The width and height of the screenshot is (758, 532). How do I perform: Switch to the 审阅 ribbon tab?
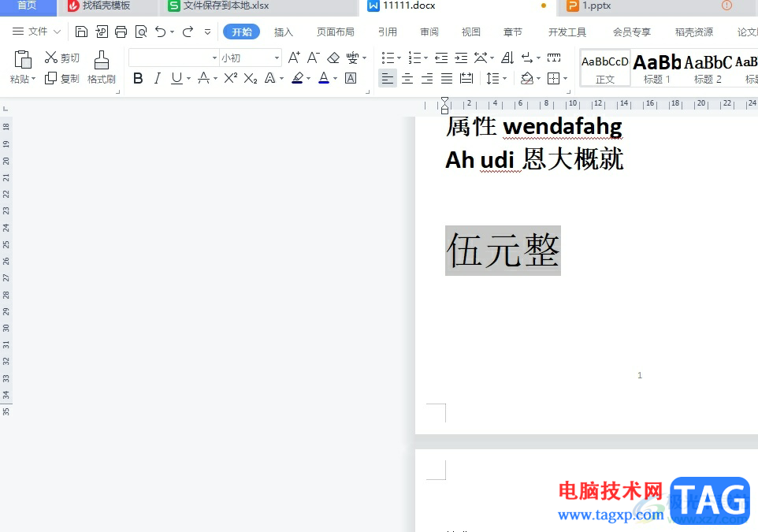pos(429,32)
